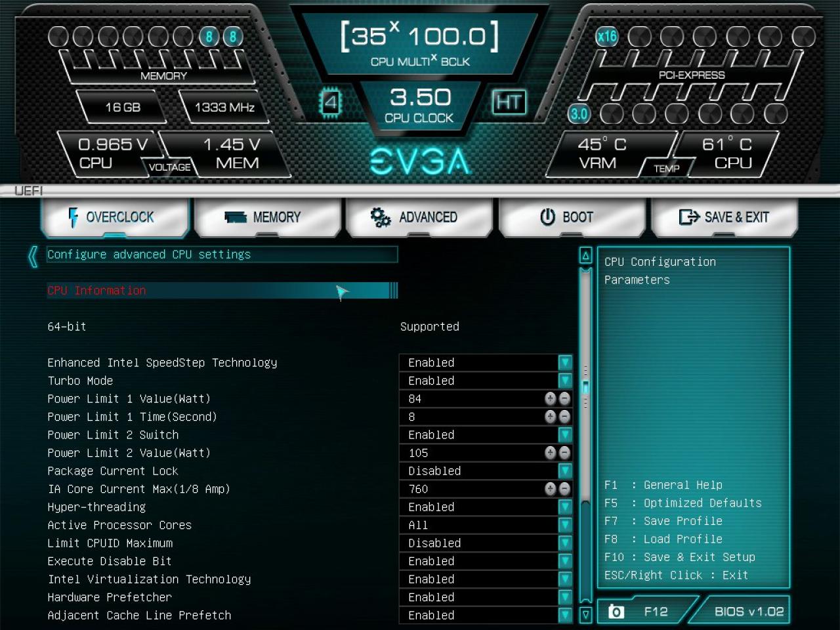Open the Overclock tab

click(x=115, y=217)
